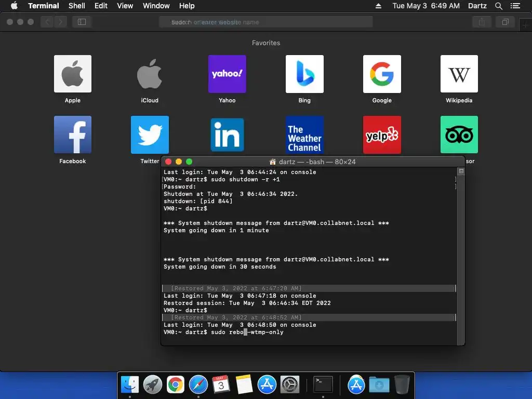
Task: Open the Wikipedia favorite tile
Action: [x=459, y=74]
